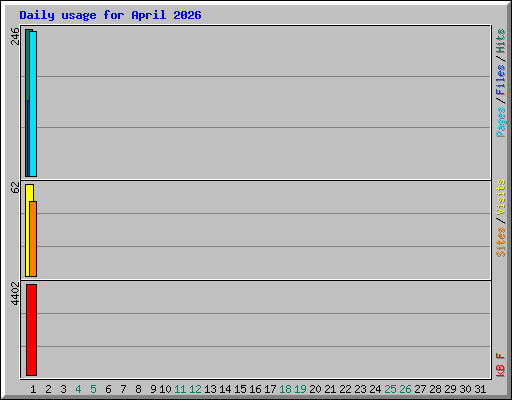
Task: Click day 8 on the x-axis
Action: click(x=138, y=389)
